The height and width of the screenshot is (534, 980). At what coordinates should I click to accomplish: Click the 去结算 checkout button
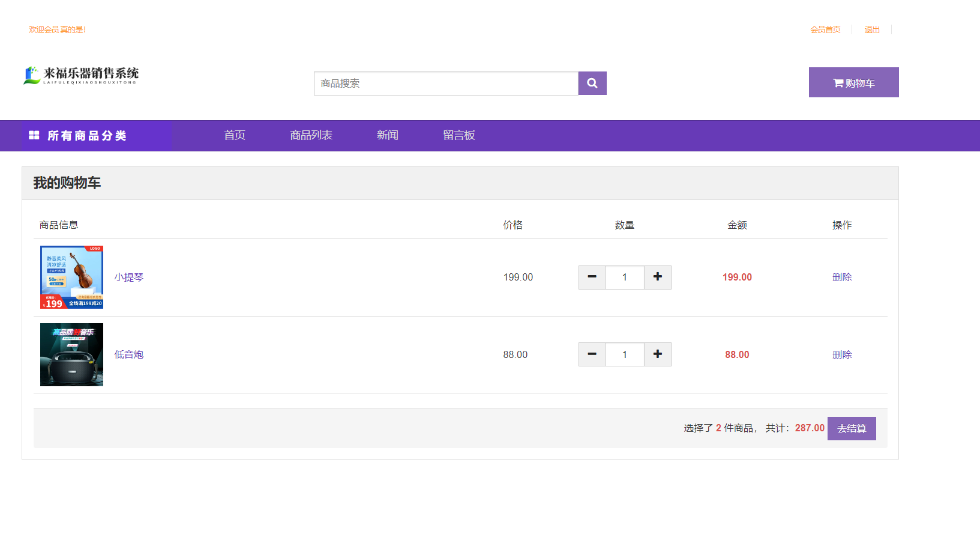point(852,428)
